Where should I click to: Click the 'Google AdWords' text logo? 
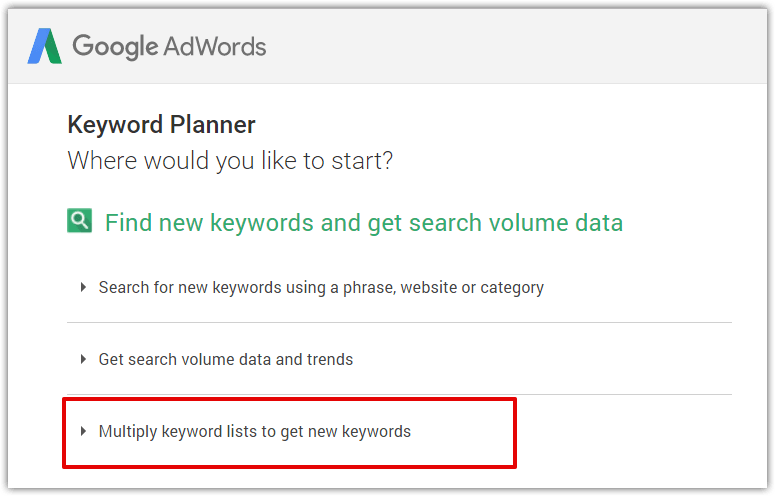pyautogui.click(x=169, y=47)
